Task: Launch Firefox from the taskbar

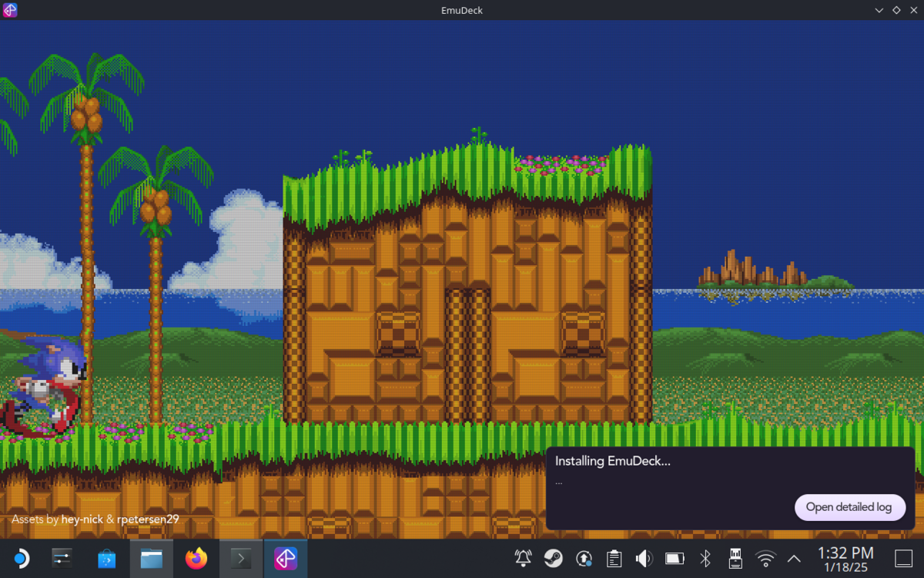Action: click(196, 558)
